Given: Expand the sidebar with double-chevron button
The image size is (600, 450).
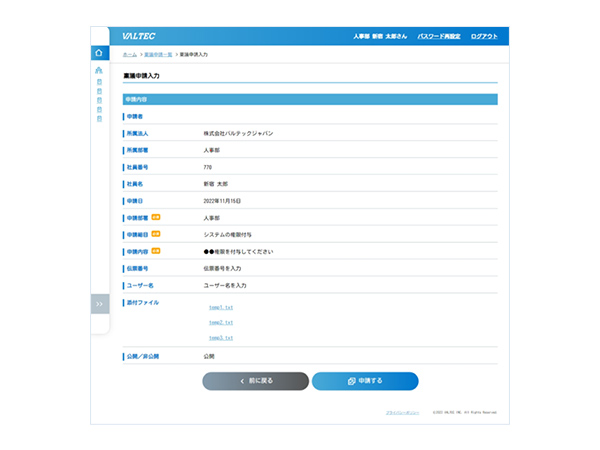Looking at the screenshot, I should [99, 303].
